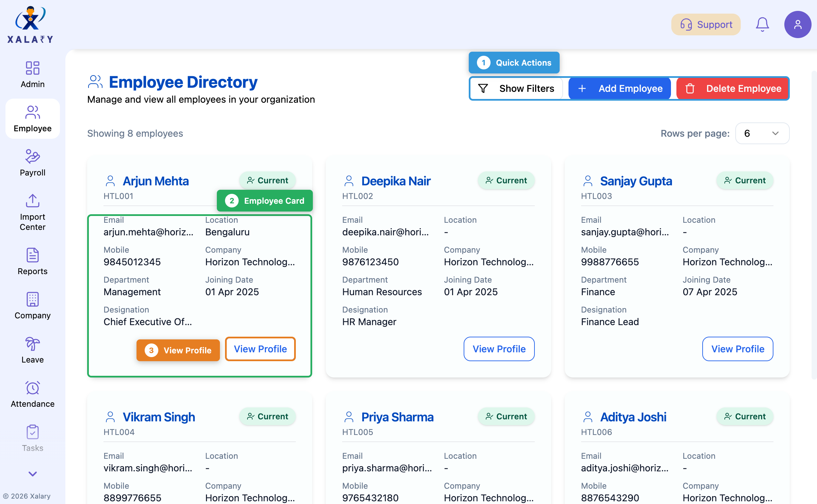Toggle the Show Filters panel
This screenshot has height=504, width=817.
pyautogui.click(x=516, y=88)
